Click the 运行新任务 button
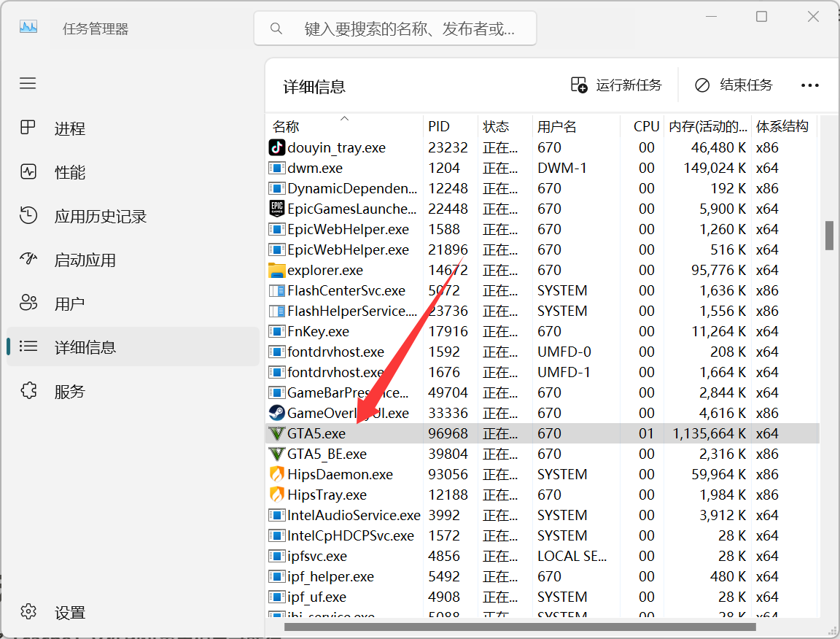The height and width of the screenshot is (639, 840). [616, 85]
